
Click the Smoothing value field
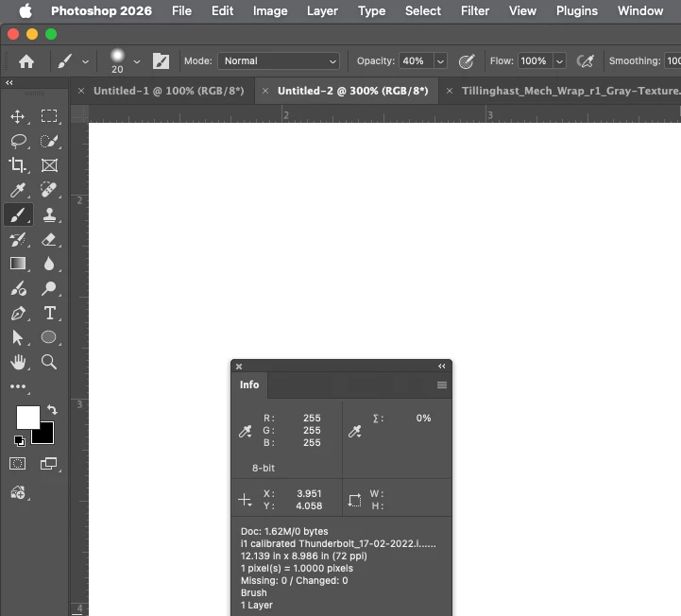pyautogui.click(x=673, y=61)
